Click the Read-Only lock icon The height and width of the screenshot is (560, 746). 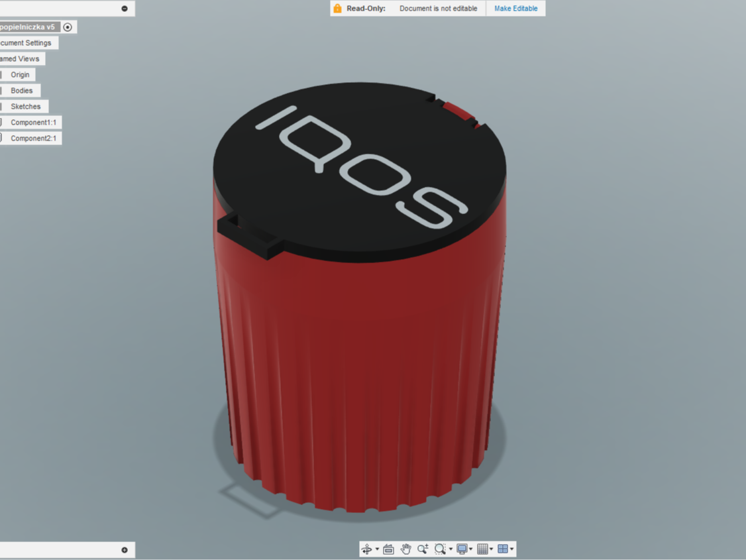click(x=337, y=8)
